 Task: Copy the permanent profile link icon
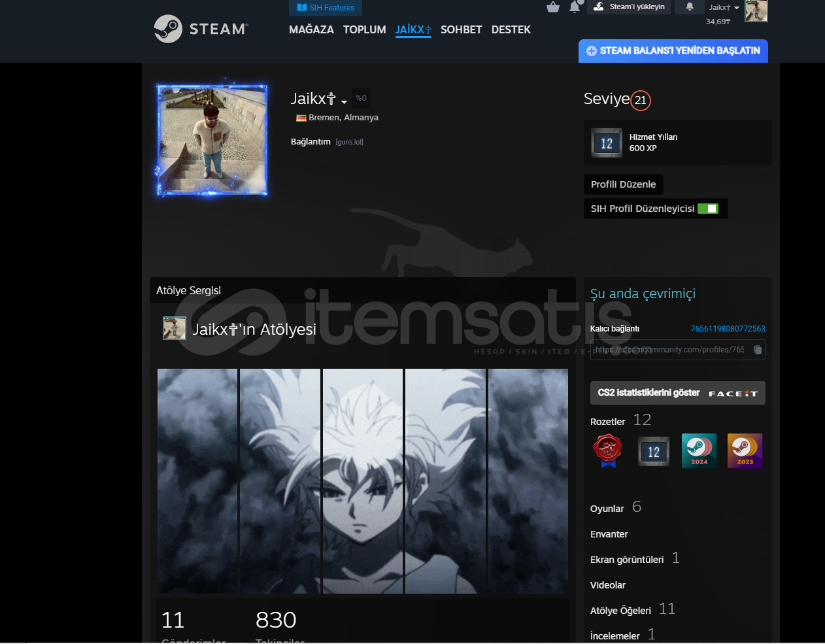click(757, 350)
